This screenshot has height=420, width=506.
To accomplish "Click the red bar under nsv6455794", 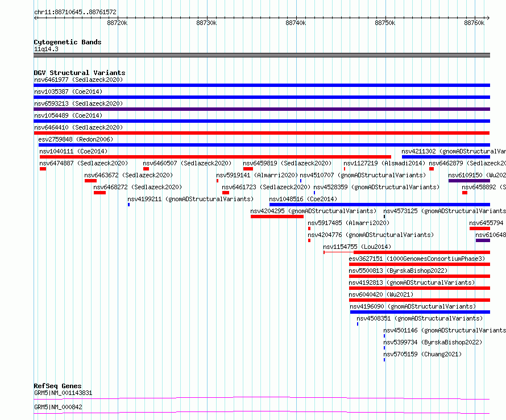I will pyautogui.click(x=480, y=228).
